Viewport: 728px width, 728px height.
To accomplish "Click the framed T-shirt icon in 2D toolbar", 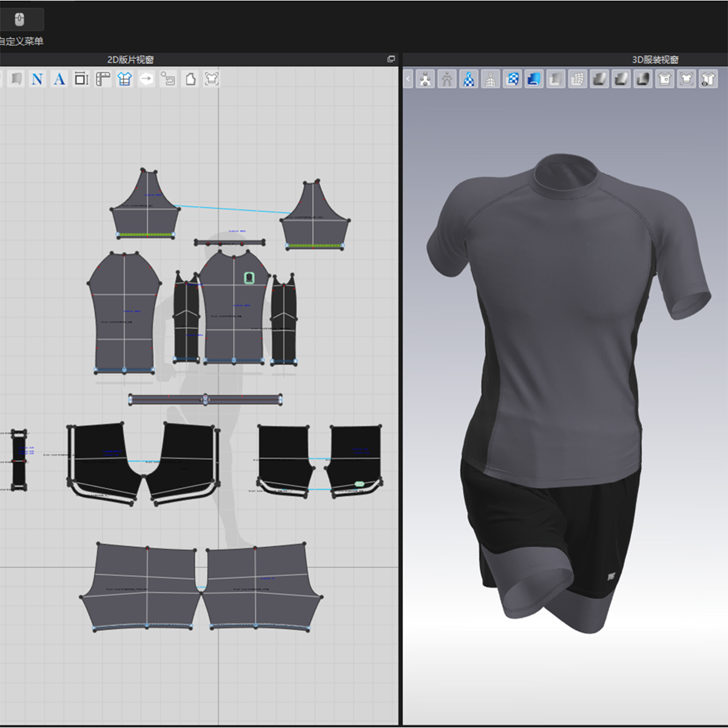I will [x=211, y=79].
